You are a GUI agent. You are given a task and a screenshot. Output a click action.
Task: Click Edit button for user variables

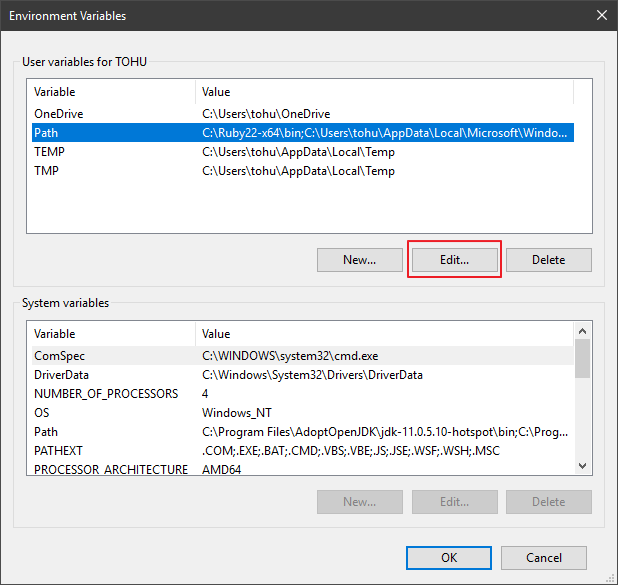coord(454,260)
